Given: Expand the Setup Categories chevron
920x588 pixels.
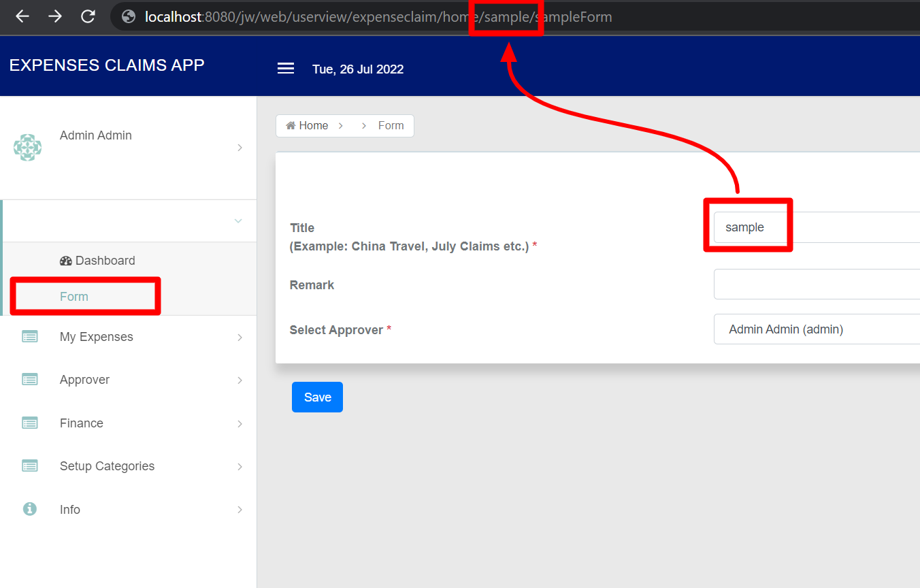Looking at the screenshot, I should [240, 467].
